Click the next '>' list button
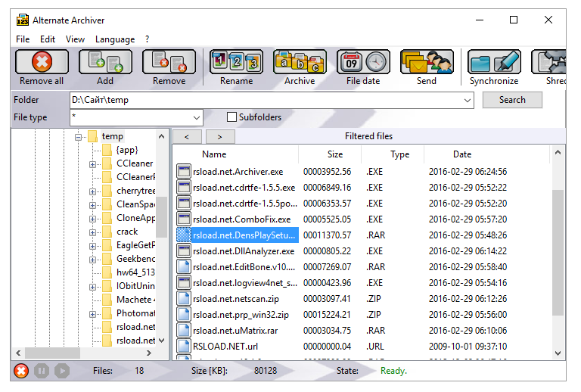581x392 pixels. 220,137
